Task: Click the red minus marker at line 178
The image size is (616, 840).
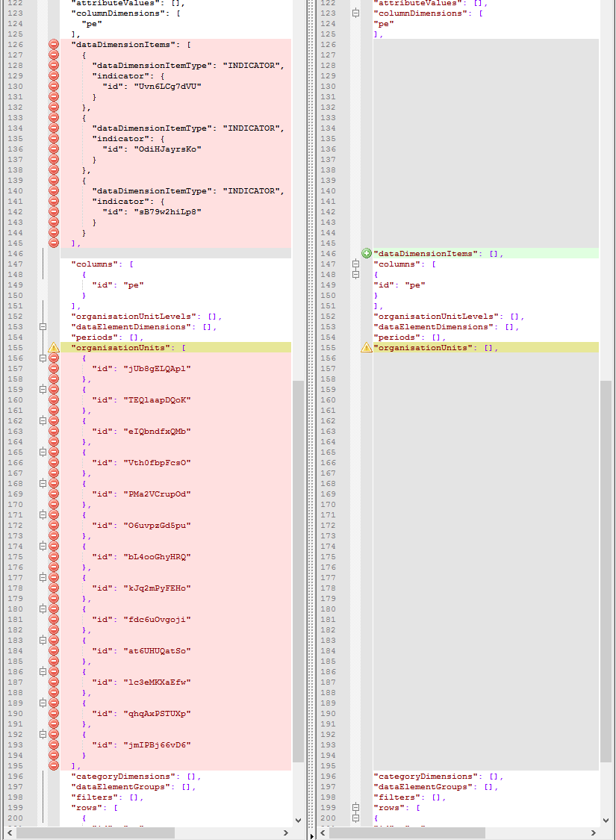Action: tap(54, 588)
